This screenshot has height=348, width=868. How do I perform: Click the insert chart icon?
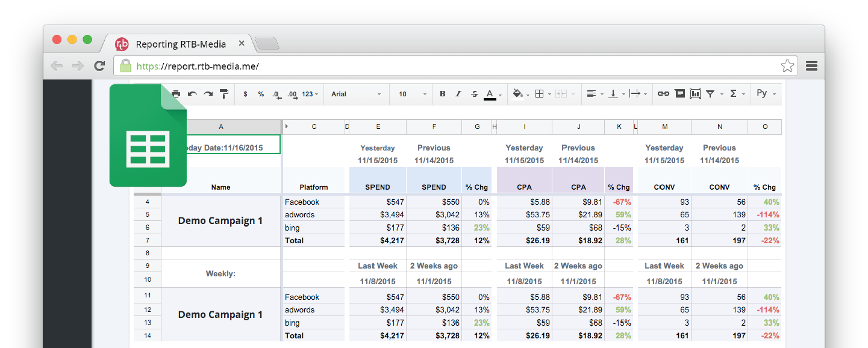(695, 94)
